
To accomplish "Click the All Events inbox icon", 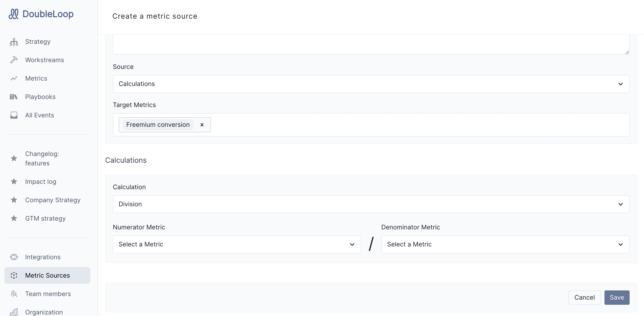I will coord(14,115).
